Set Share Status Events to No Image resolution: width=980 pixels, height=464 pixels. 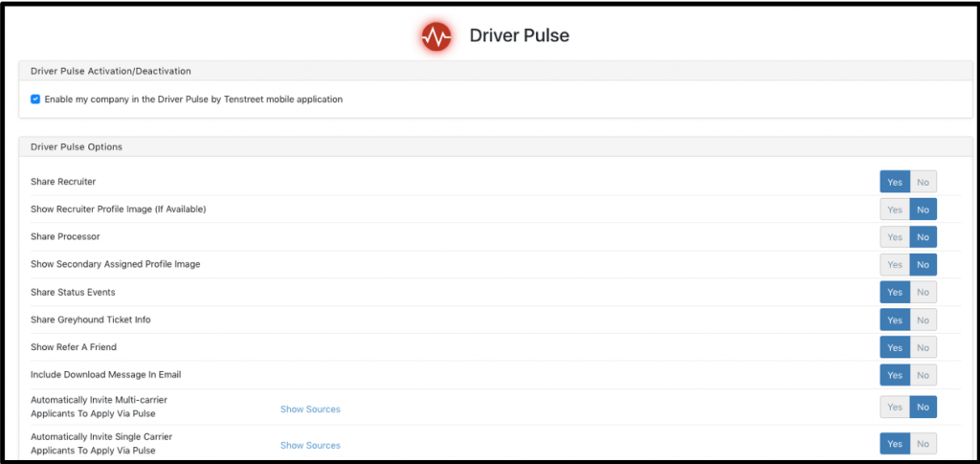point(924,292)
